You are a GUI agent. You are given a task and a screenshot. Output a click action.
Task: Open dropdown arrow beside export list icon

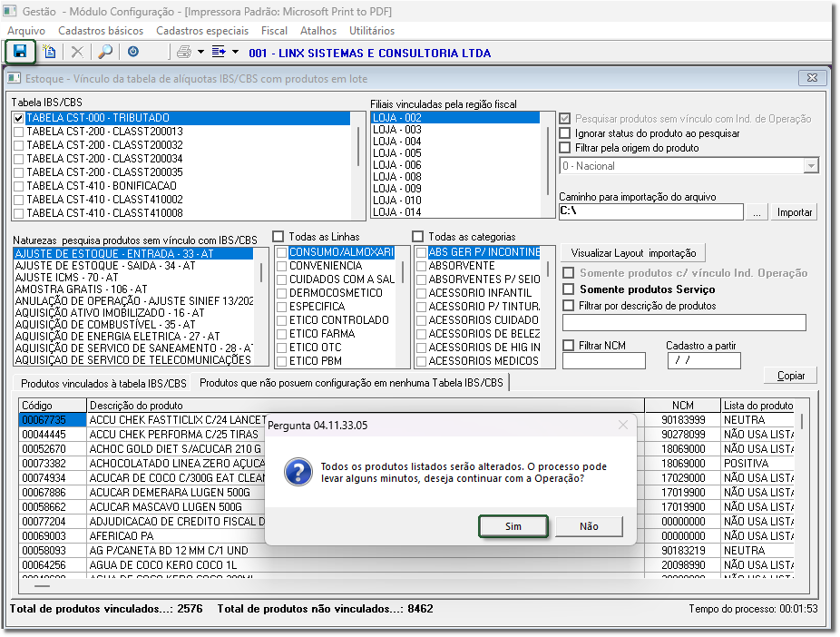[235, 53]
